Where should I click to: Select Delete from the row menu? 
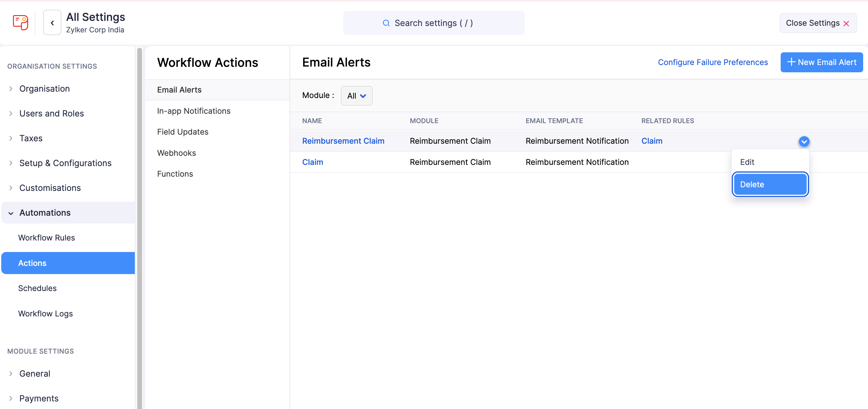pos(770,185)
